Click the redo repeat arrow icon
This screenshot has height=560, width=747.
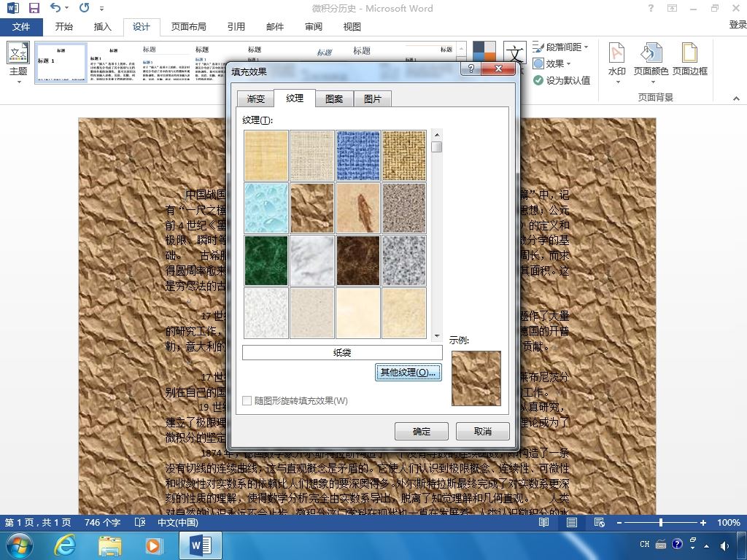(85, 7)
